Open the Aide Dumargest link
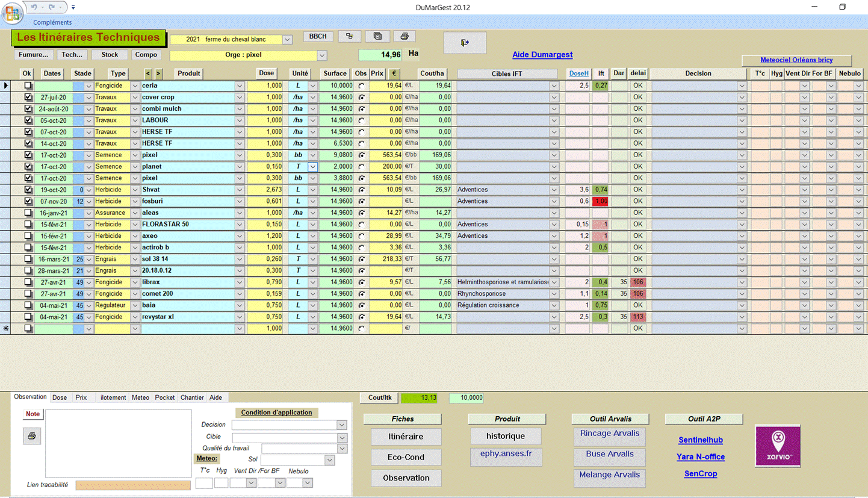The height and width of the screenshot is (498, 868). pyautogui.click(x=542, y=55)
